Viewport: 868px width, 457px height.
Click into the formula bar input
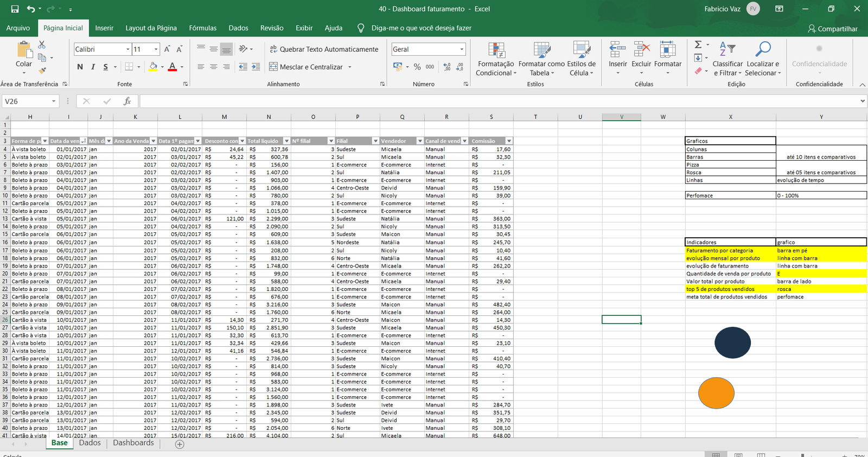(499, 101)
